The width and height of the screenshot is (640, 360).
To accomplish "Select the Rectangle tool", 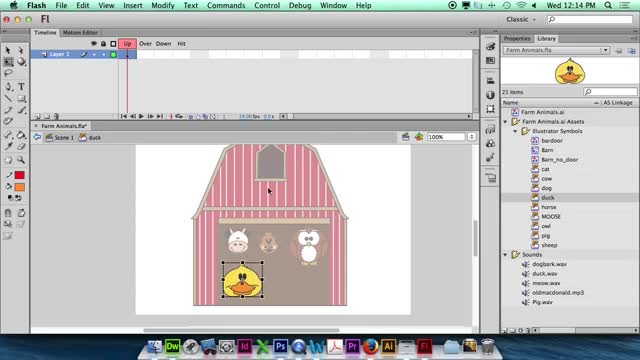I will point(21,98).
